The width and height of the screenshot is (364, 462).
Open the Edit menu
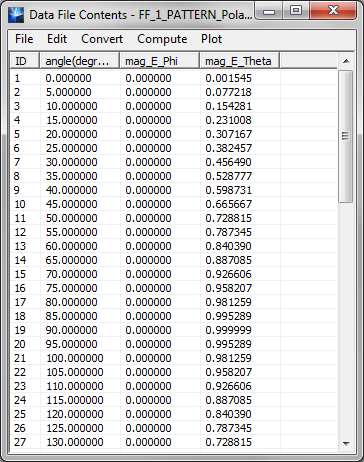(x=57, y=39)
